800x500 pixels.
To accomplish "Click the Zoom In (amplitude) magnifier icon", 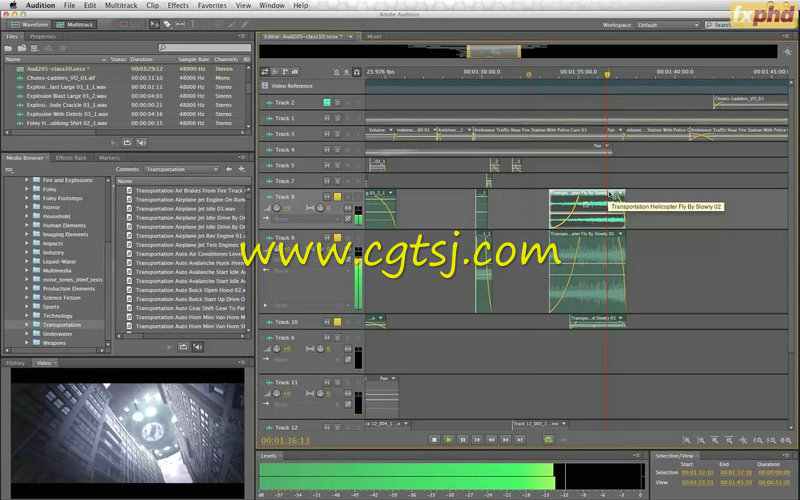I will (687, 440).
